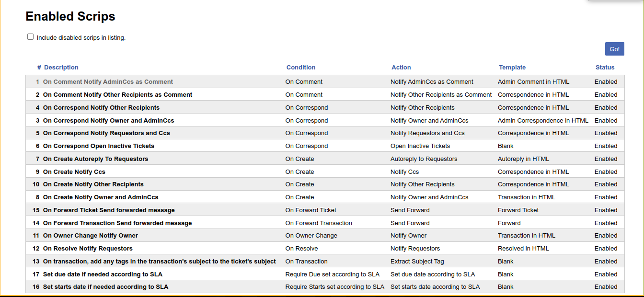Sort listing by Condition column header
Viewport: 644px width, 297px height.
tap(301, 68)
